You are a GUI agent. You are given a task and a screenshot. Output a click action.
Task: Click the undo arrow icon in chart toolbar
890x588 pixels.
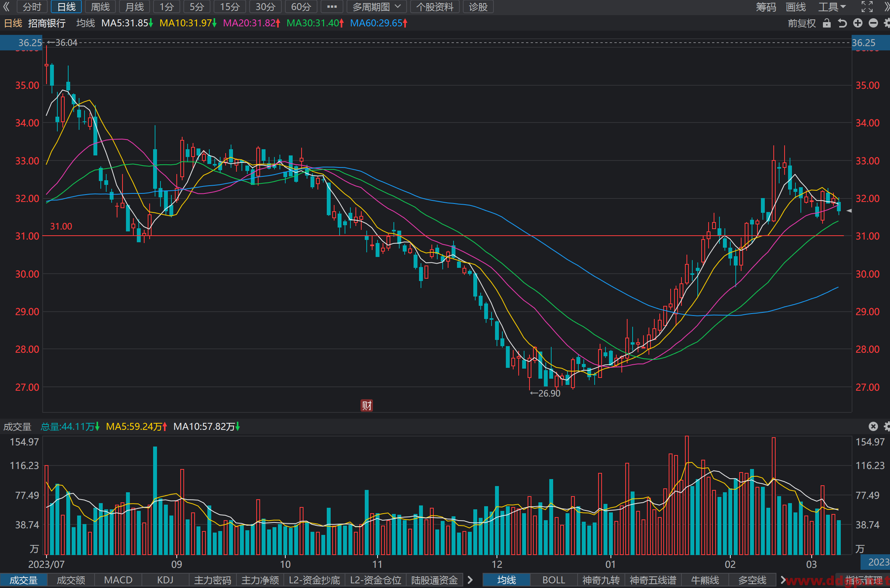pyautogui.click(x=842, y=23)
